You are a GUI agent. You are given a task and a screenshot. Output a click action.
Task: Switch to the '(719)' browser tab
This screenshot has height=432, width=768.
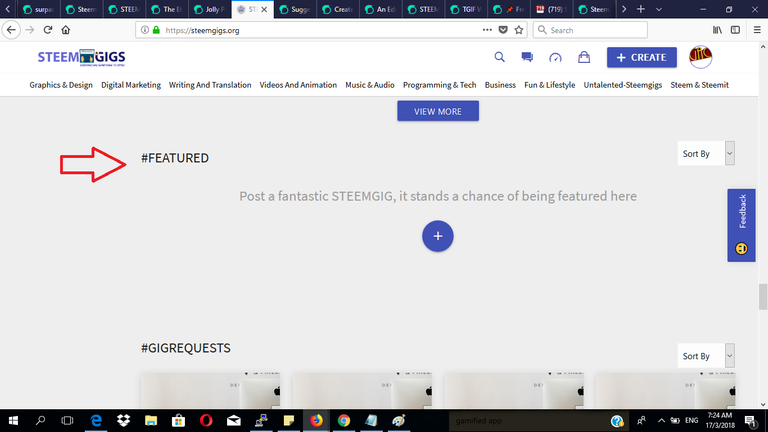pyautogui.click(x=552, y=9)
